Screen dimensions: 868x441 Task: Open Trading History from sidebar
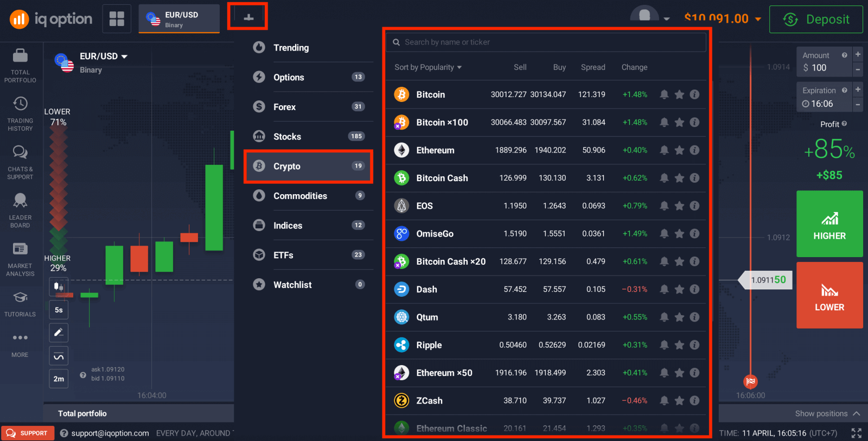point(20,114)
